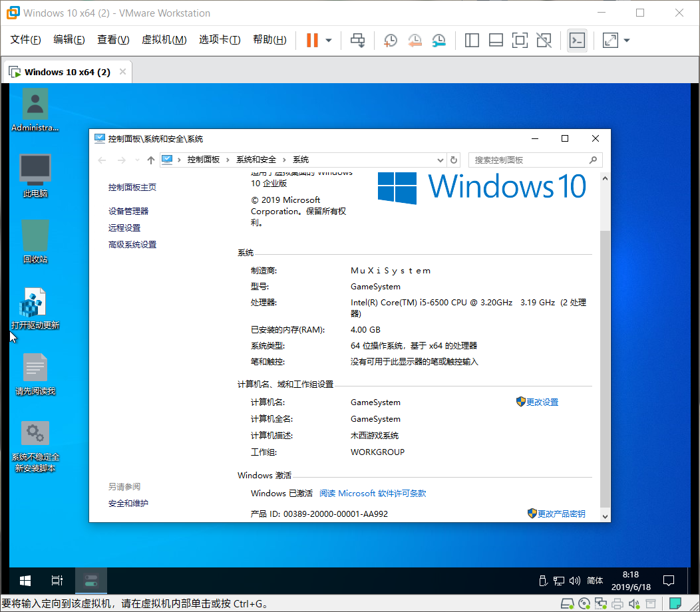Image resolution: width=700 pixels, height=612 pixels.
Task: Click the volume icon in guest tray
Action: tap(574, 580)
